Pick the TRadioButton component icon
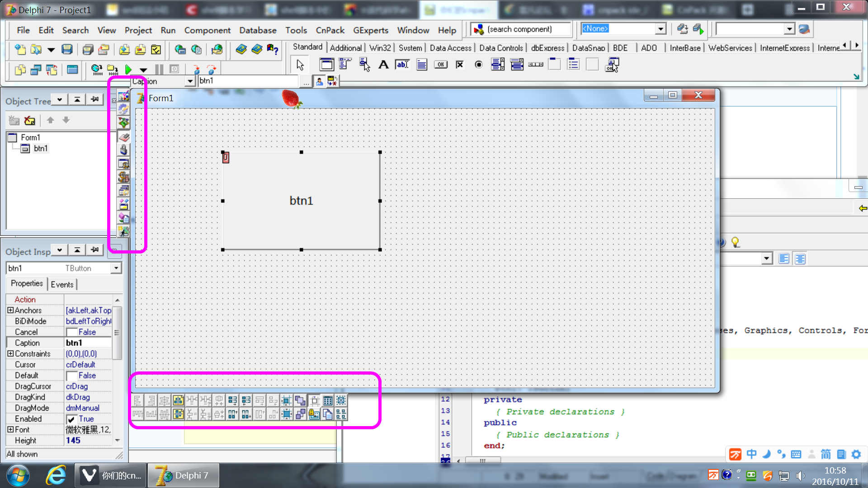 (x=479, y=65)
